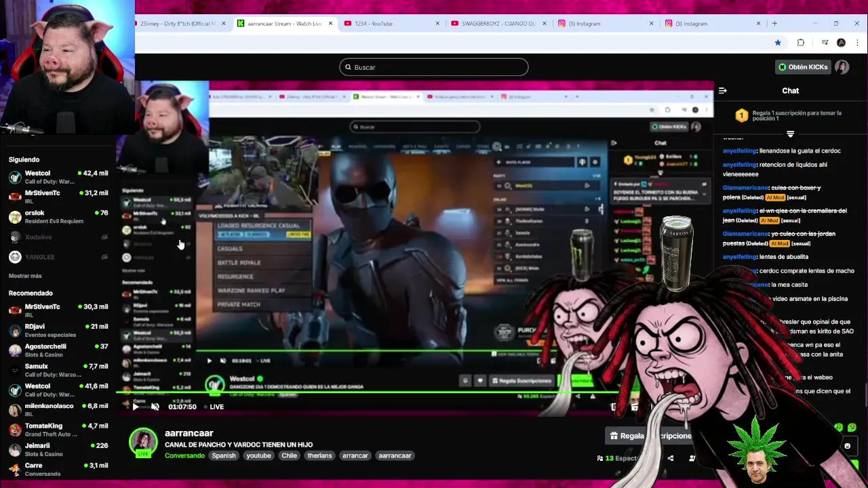Collapse the chat with the arrow icon
The height and width of the screenshot is (488, 868).
[723, 90]
